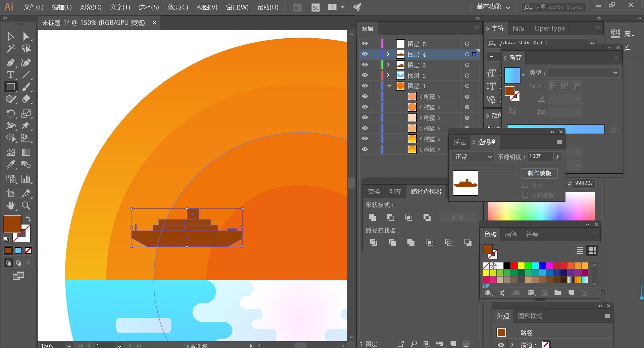Select the Rotate tool
The height and width of the screenshot is (348, 644).
pyautogui.click(x=10, y=113)
